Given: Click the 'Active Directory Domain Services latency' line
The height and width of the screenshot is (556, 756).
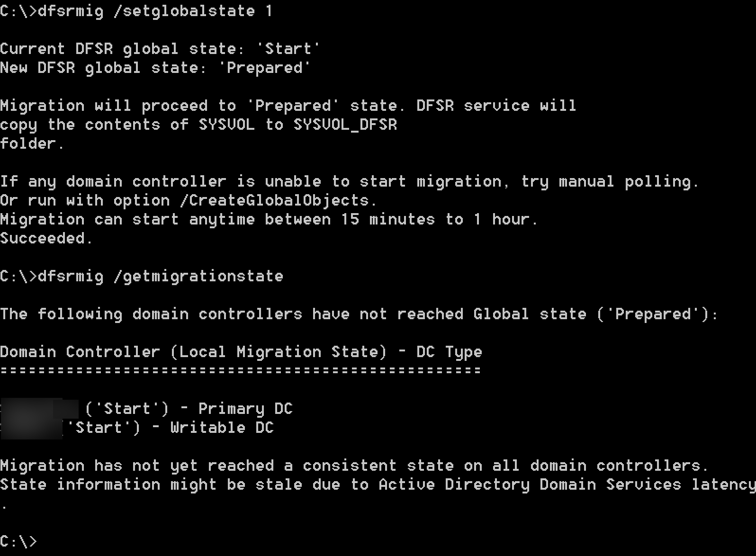Looking at the screenshot, I should (x=378, y=484).
